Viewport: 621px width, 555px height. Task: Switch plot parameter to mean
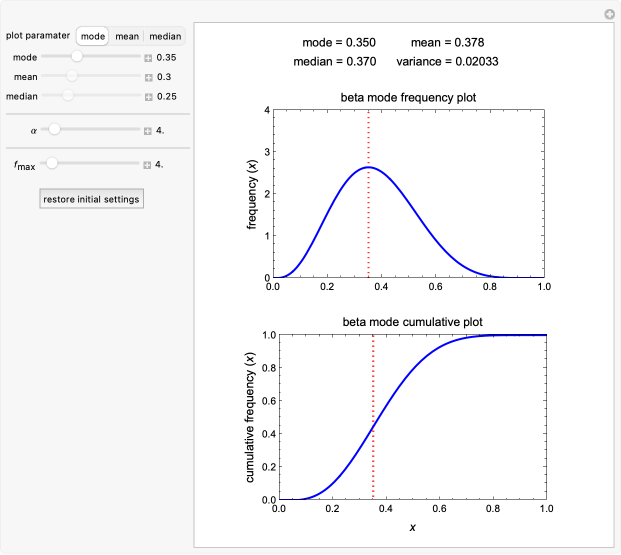point(127,36)
